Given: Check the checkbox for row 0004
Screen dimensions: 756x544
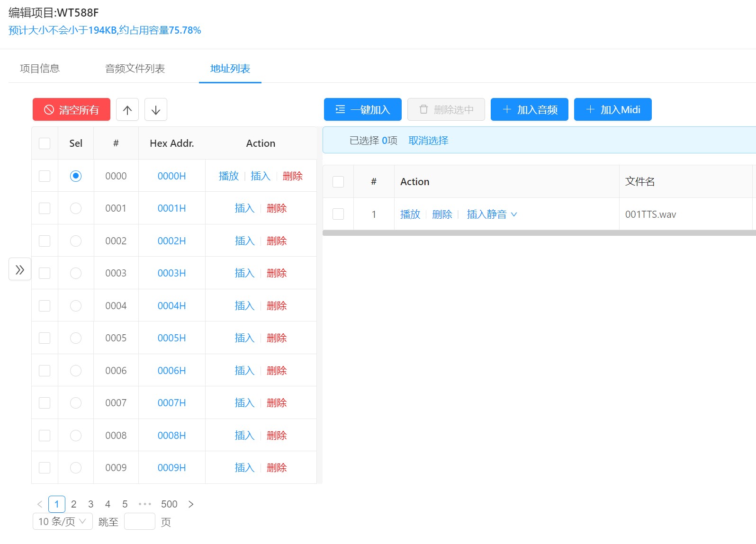Looking at the screenshot, I should tap(45, 306).
